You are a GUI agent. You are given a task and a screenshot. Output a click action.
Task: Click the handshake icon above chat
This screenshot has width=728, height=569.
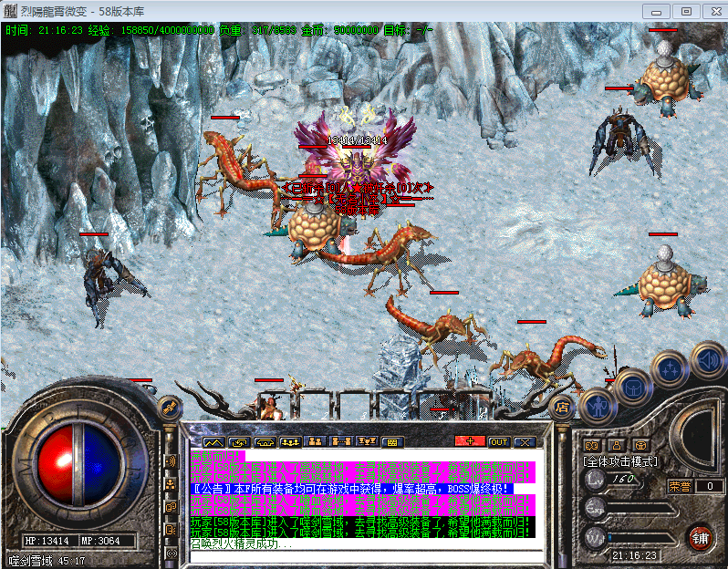265,442
